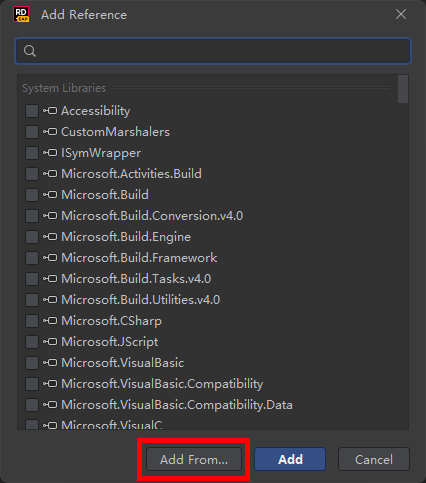Click the reference icon beside Microsoft.Build.Engine
Screen dimensions: 426x483
[50, 237]
